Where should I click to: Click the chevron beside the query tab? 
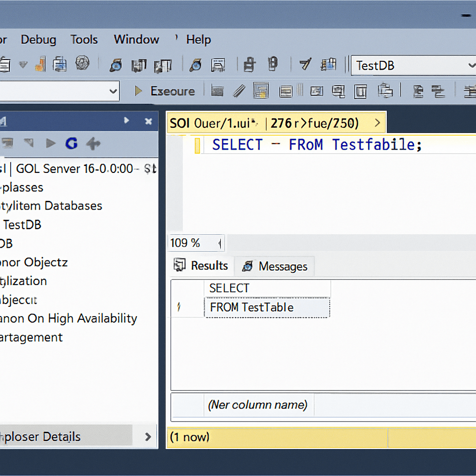pyautogui.click(x=377, y=123)
